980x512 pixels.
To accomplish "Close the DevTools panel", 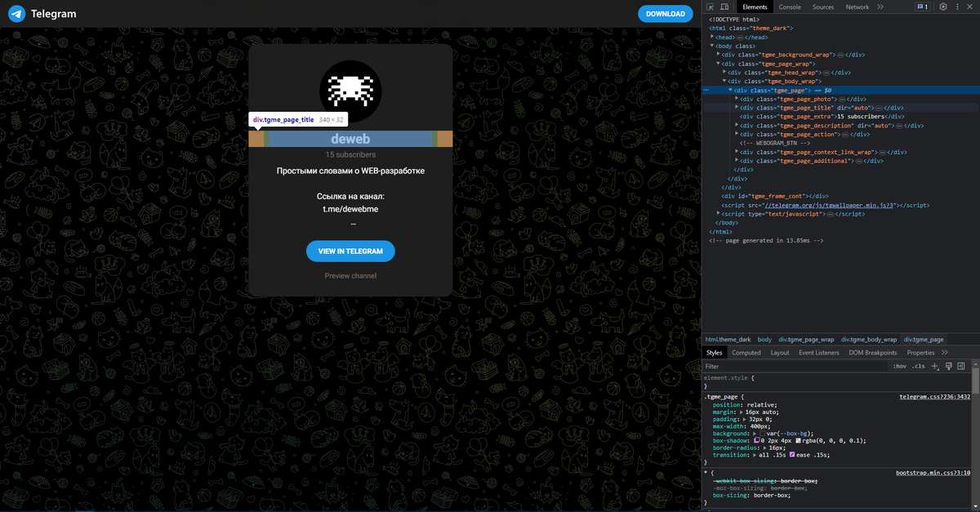I will pyautogui.click(x=971, y=7).
